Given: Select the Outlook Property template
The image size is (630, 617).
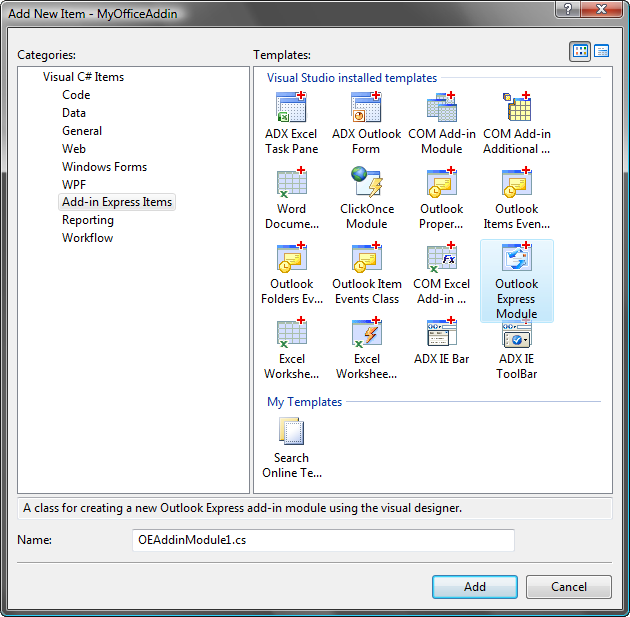Looking at the screenshot, I should click(441, 198).
